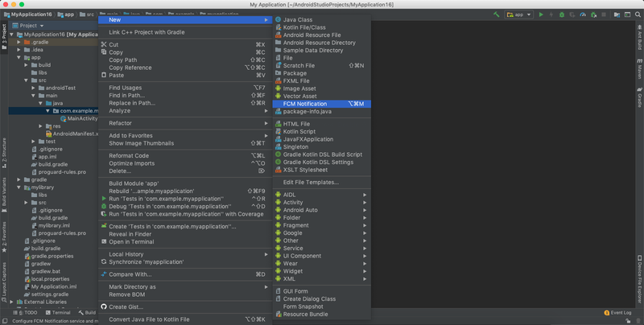Select Reformat Code in the context menu
Viewport: 644px width, 325px height.
tap(129, 156)
